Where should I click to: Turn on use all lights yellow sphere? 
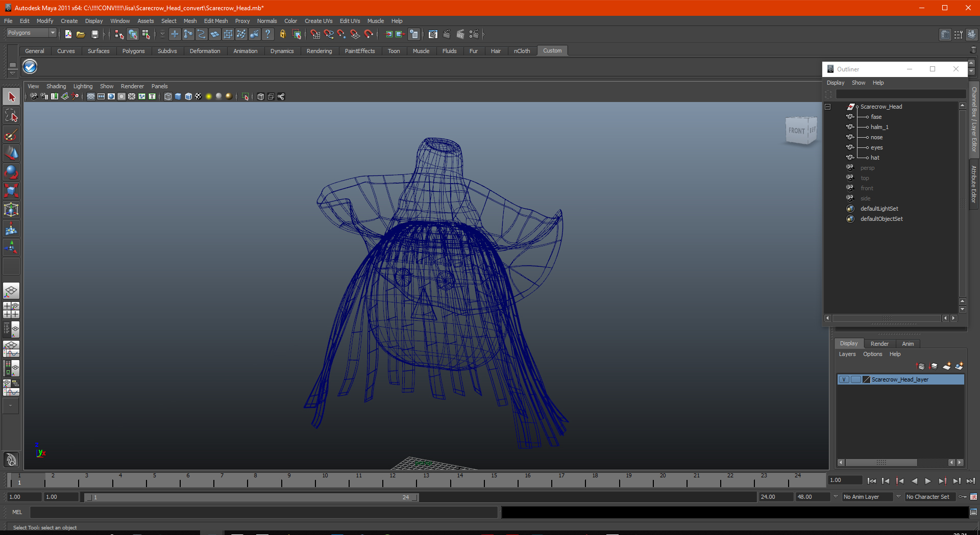(209, 96)
